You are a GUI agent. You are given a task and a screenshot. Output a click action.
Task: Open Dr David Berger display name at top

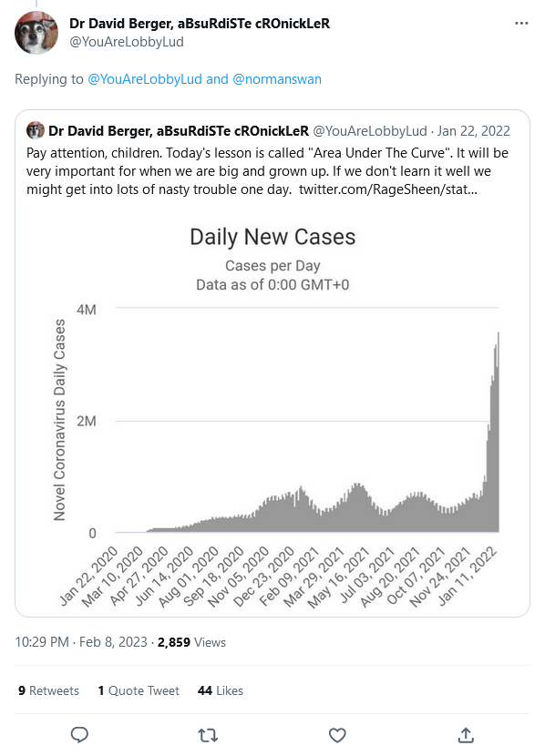tap(200, 24)
